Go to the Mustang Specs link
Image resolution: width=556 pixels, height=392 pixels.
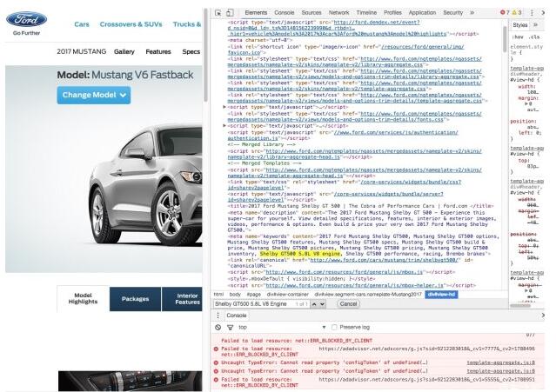(191, 51)
